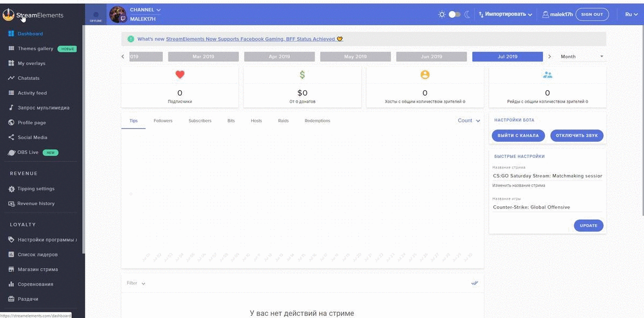644x318 pixels.
Task: Switch to the Redemptions tab
Action: (x=317, y=121)
